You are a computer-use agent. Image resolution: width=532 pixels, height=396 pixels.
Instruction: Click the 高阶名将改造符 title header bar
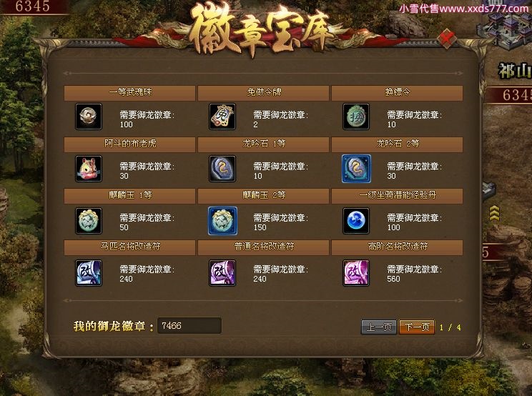[x=397, y=247]
